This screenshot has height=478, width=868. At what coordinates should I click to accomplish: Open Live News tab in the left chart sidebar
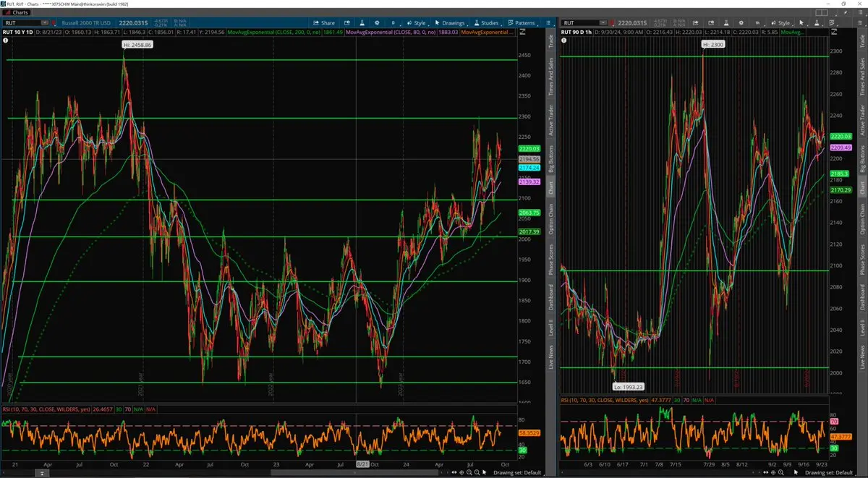pyautogui.click(x=550, y=357)
